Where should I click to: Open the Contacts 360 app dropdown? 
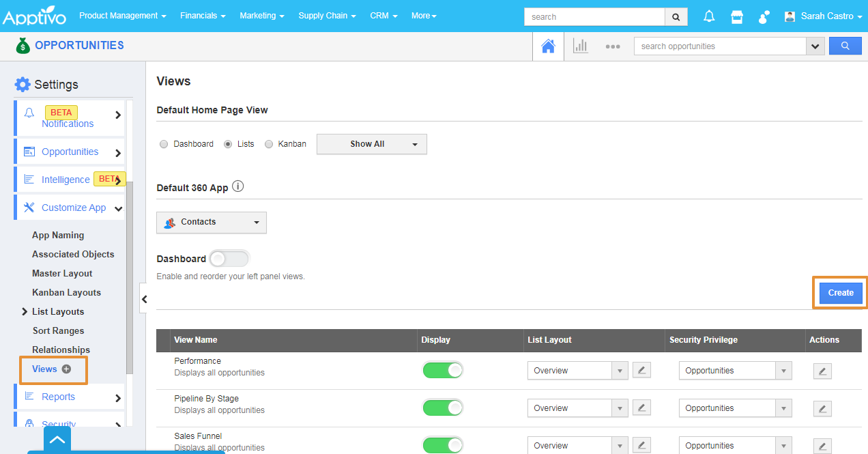[212, 223]
